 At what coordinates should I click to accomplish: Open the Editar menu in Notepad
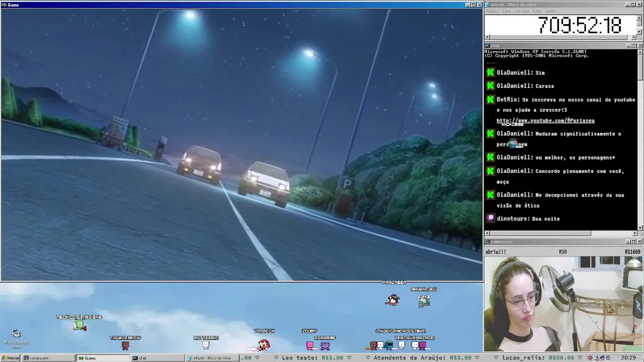coord(507,11)
